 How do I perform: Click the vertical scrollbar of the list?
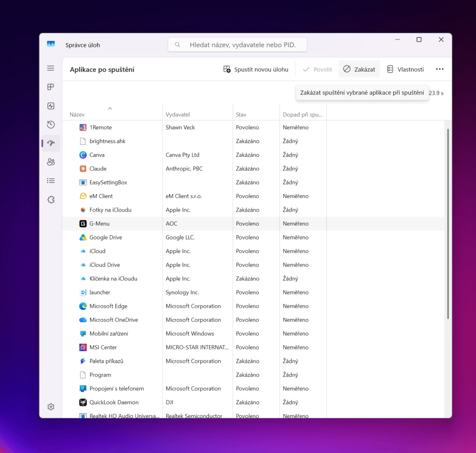(x=448, y=224)
